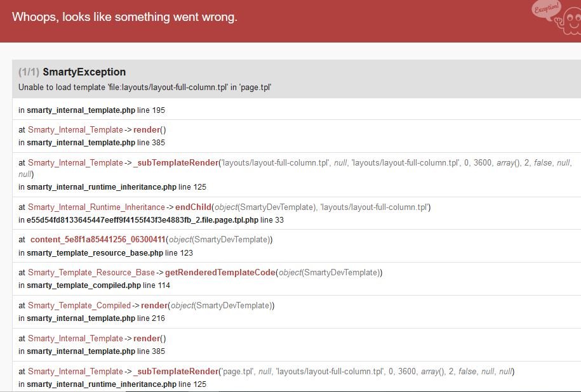Click 'Whoops, looks like something went wrong' title
The image size is (581, 392).
tap(124, 17)
